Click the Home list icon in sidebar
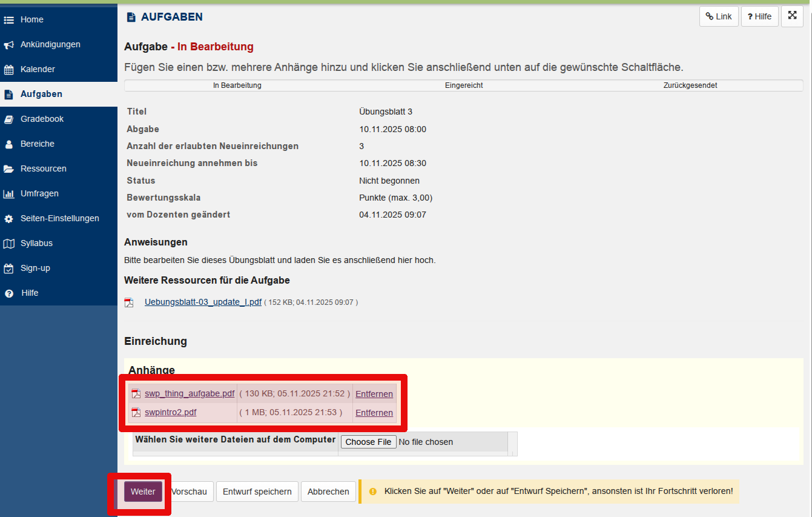This screenshot has height=517, width=812. [x=9, y=20]
